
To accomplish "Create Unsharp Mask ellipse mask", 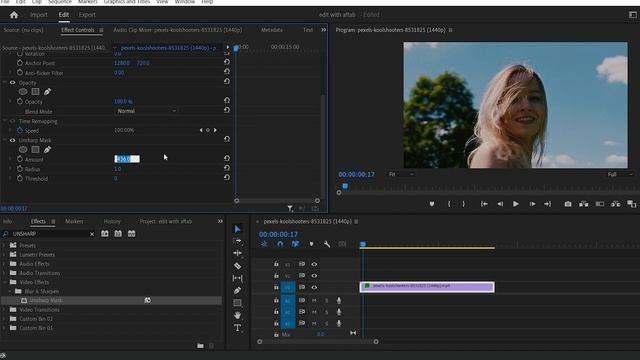I will tap(23, 150).
